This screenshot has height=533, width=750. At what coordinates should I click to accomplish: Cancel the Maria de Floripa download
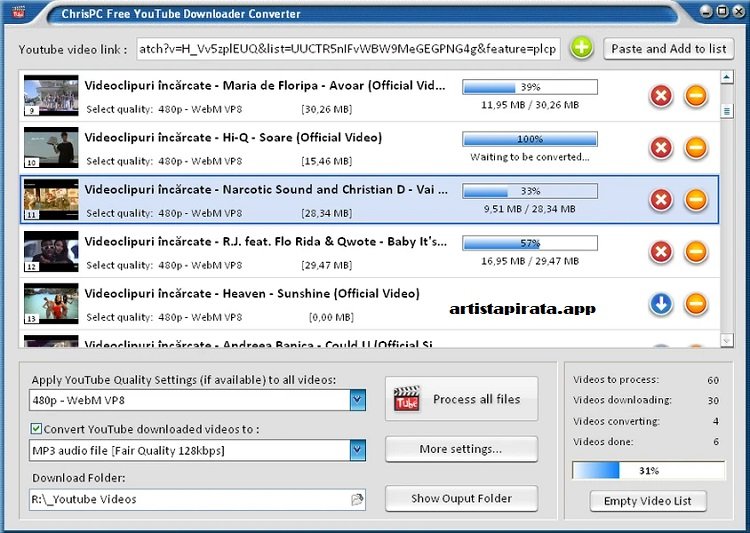pos(661,96)
